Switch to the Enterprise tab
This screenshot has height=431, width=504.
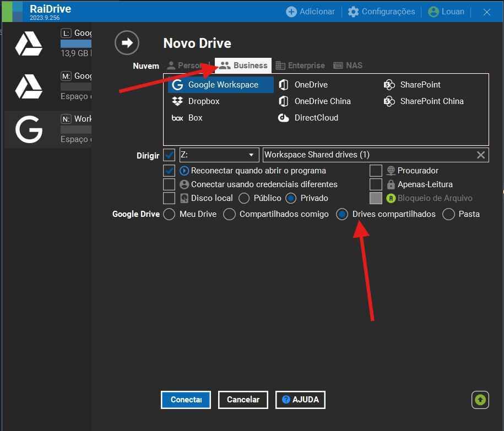pos(300,66)
